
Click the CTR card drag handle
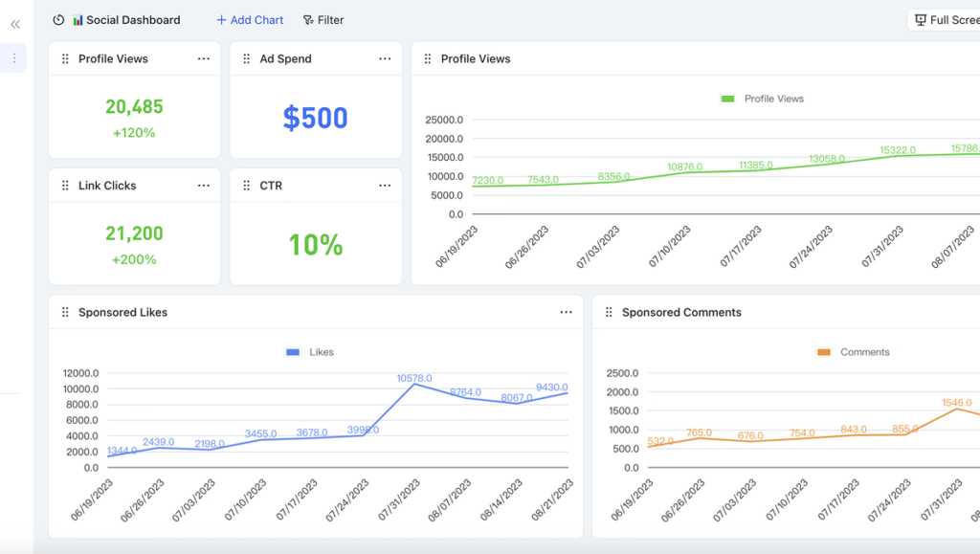(247, 186)
